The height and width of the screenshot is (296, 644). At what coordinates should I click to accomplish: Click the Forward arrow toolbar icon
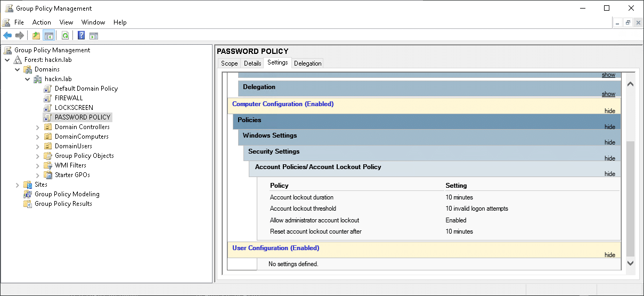(x=20, y=36)
